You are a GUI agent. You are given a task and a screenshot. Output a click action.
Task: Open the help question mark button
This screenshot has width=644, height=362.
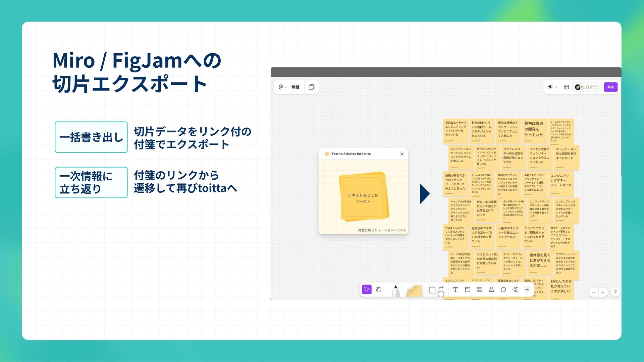pyautogui.click(x=615, y=292)
